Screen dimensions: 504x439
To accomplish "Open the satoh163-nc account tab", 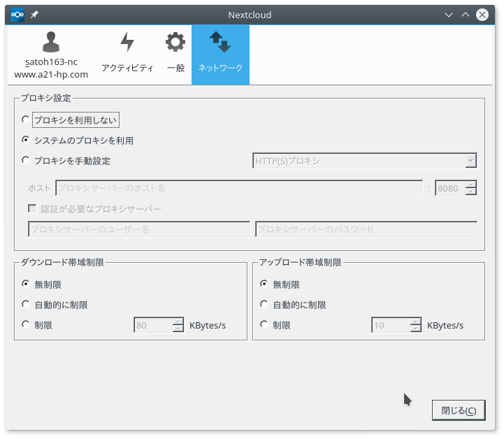I will pos(51,55).
